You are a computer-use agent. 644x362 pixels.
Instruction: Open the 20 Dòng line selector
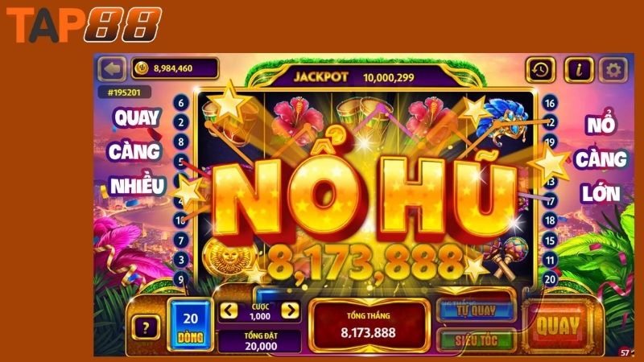[x=191, y=327]
